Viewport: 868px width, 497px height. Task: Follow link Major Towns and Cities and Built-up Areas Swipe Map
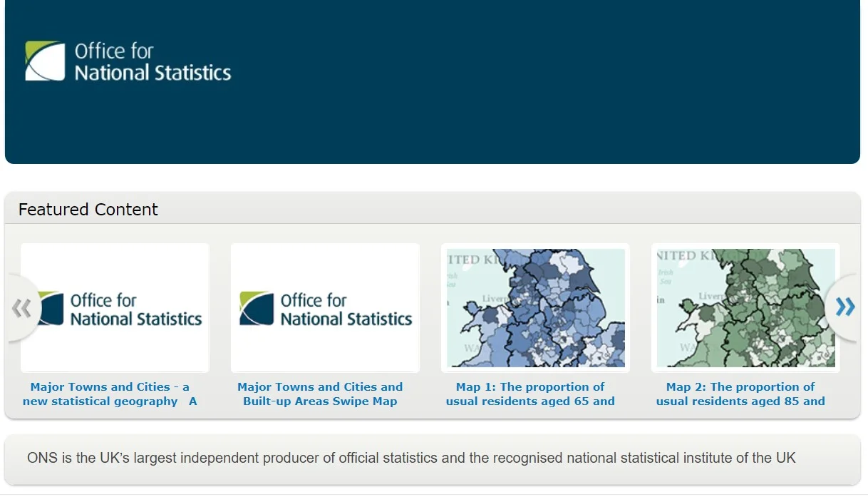tap(320, 394)
